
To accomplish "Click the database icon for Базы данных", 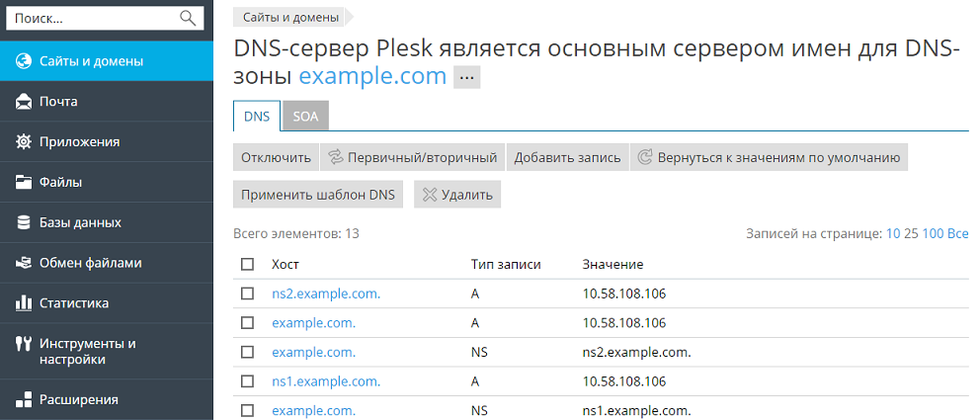I will (x=24, y=222).
